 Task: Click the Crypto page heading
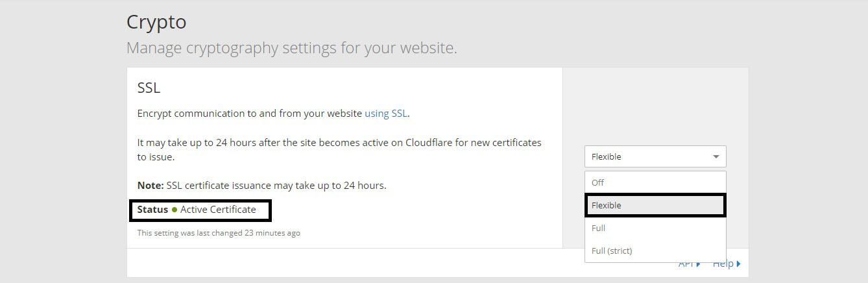156,22
